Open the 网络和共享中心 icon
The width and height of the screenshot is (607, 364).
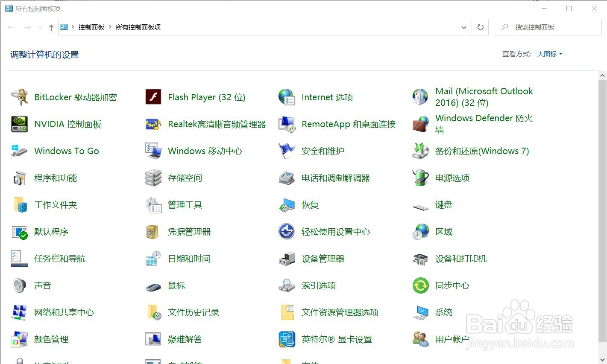coord(20,312)
